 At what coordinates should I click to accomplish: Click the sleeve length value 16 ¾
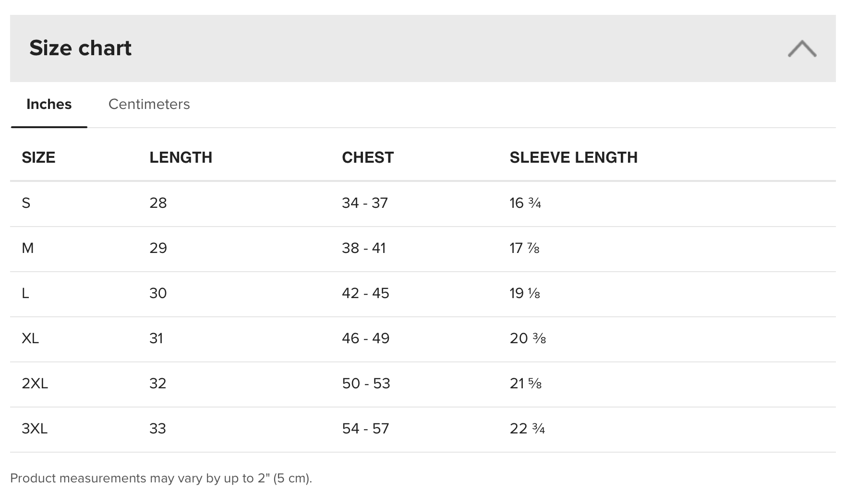[x=525, y=203]
